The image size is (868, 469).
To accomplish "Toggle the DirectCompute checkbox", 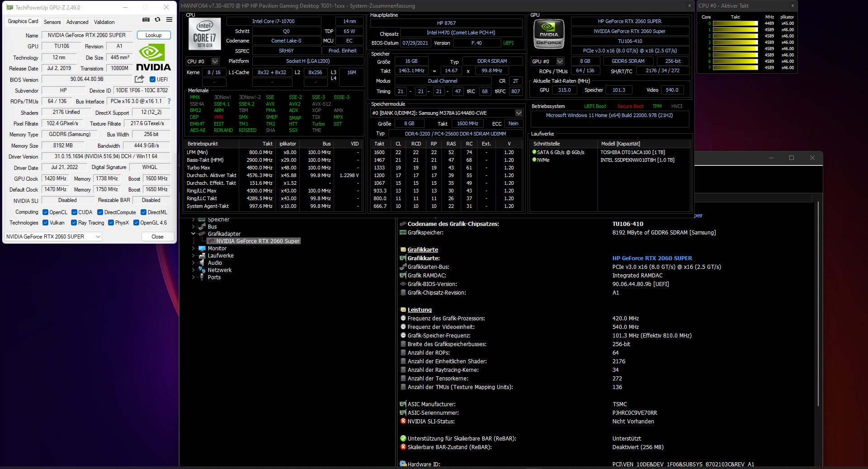I will click(100, 212).
